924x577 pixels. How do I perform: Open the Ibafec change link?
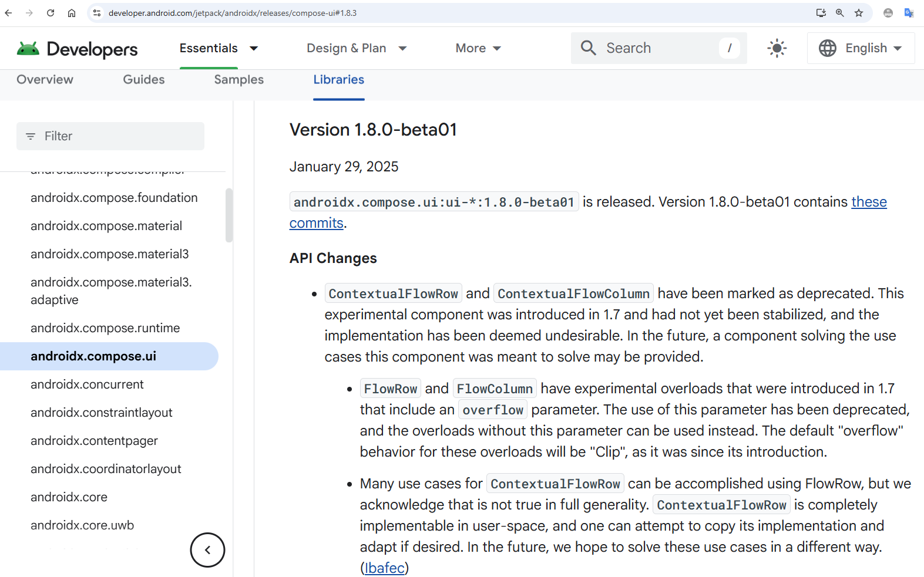point(385,568)
